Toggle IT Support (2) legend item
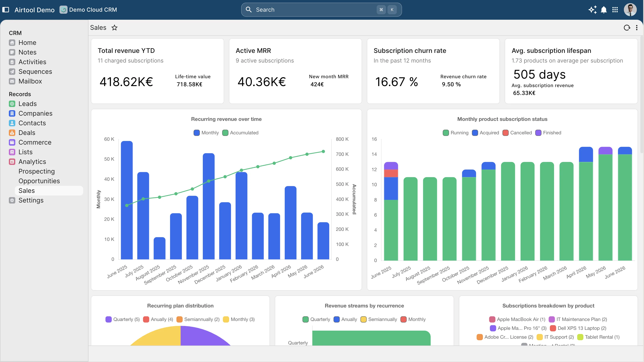 tap(555, 337)
